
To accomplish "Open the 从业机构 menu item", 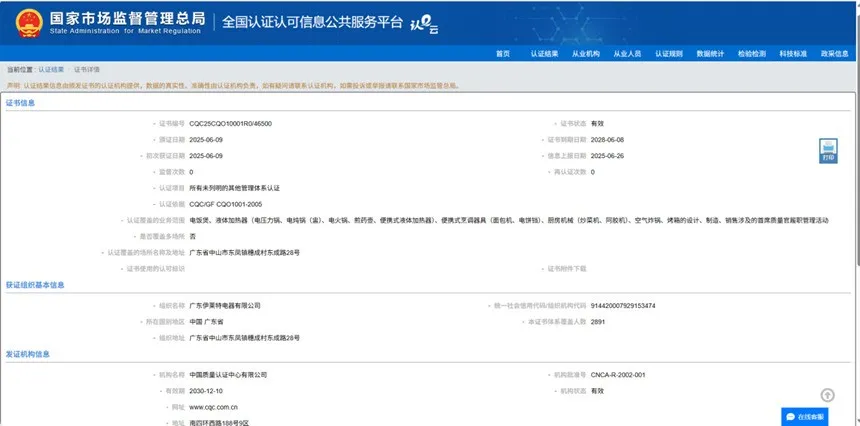I will 586,54.
